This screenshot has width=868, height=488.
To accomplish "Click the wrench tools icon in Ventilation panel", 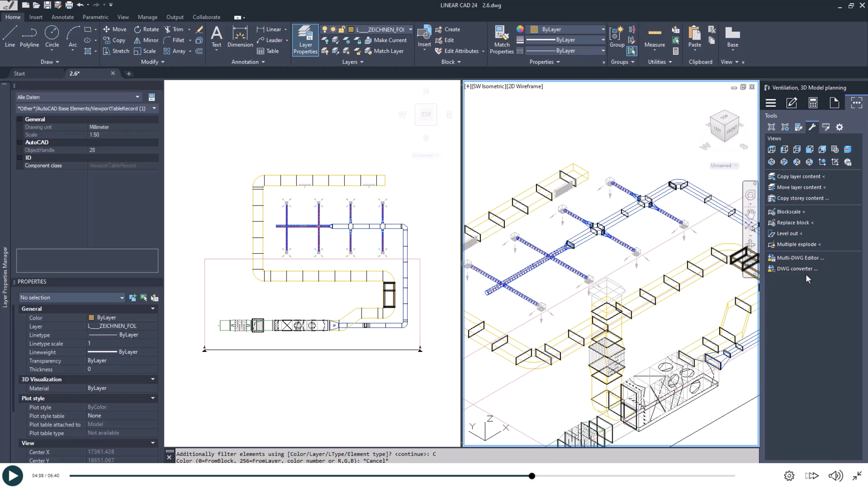I will [x=812, y=127].
